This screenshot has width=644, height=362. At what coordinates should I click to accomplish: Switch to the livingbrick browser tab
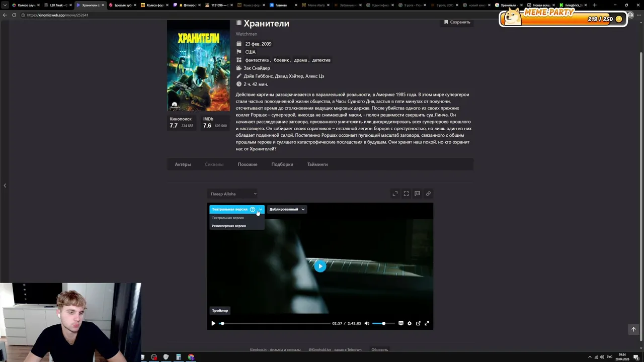(x=573, y=5)
